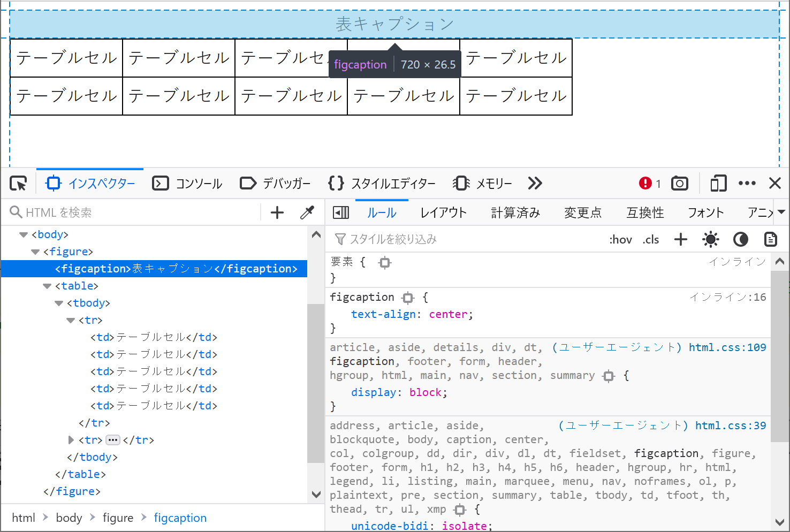Take a screenshot with camera icon
This screenshot has width=790, height=532.
tap(680, 184)
